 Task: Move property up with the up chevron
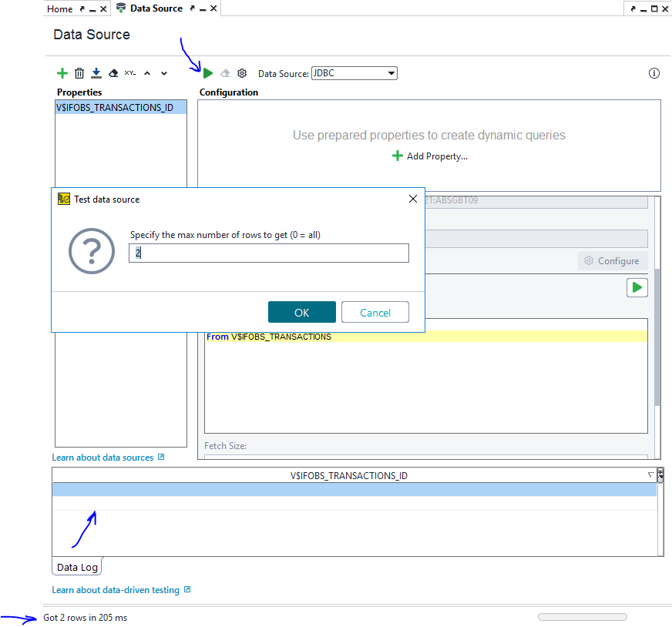point(146,74)
